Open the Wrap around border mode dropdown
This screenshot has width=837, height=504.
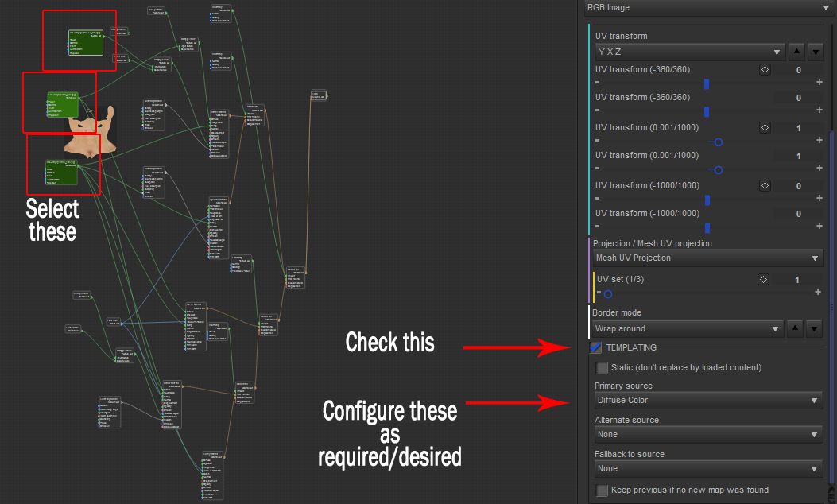tap(688, 328)
